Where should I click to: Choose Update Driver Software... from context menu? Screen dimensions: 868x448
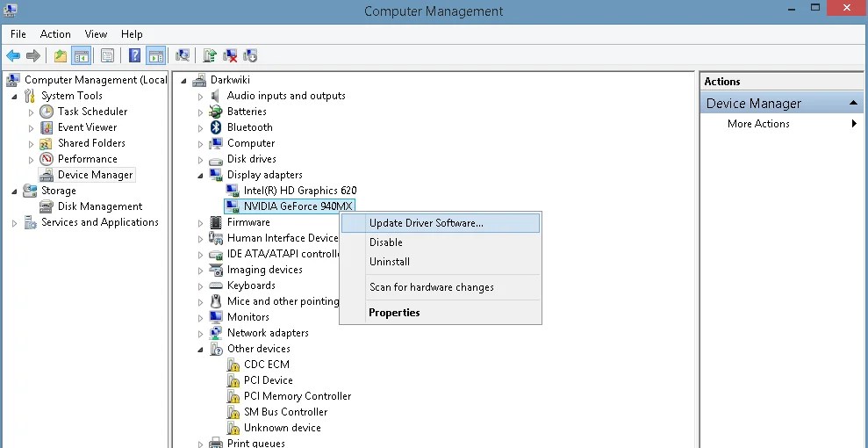(x=440, y=223)
